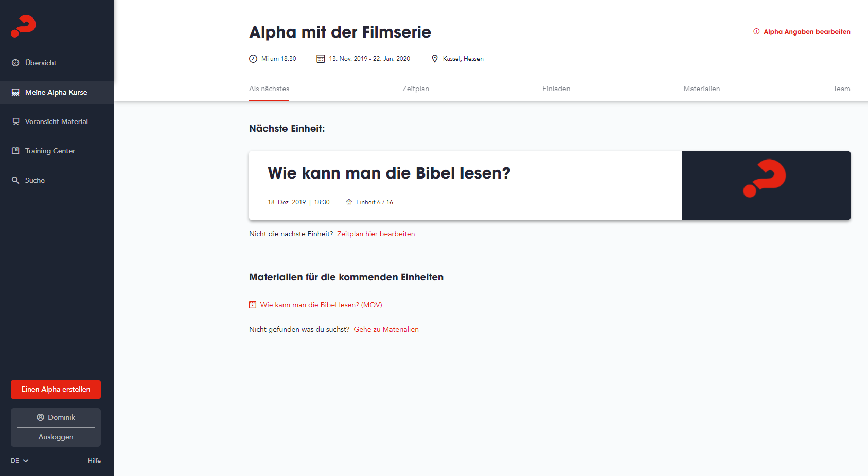This screenshot has height=476, width=868.
Task: Click the Training Center book icon
Action: [x=15, y=151]
